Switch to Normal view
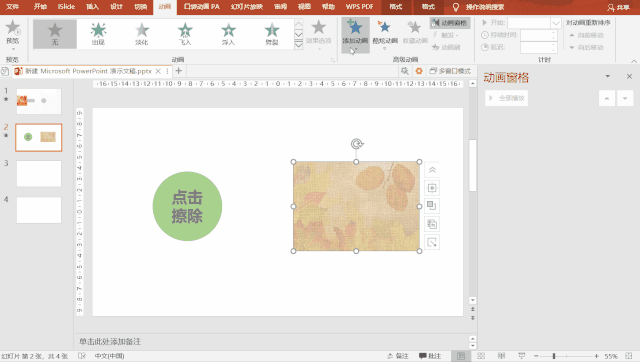Viewport: 640px width, 362px height. point(461,356)
